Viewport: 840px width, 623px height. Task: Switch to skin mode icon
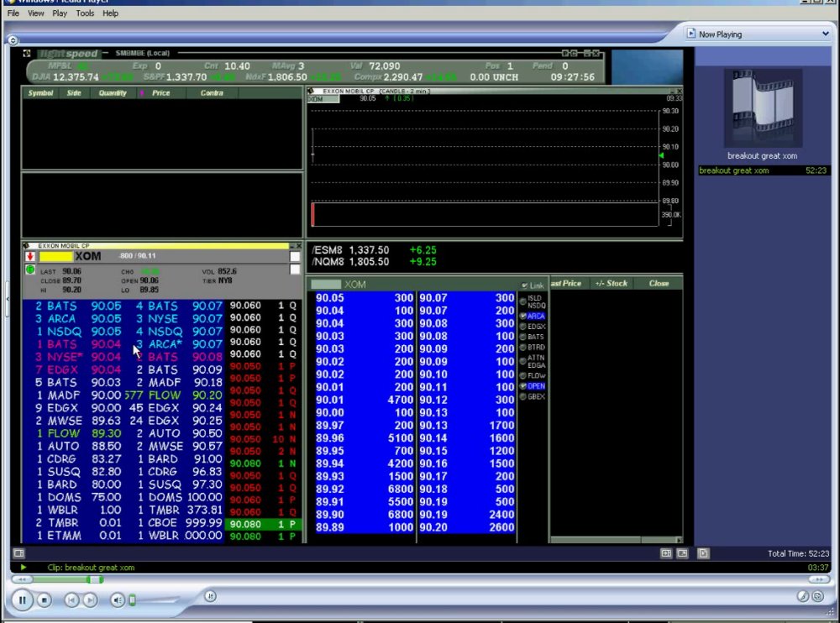tap(802, 595)
